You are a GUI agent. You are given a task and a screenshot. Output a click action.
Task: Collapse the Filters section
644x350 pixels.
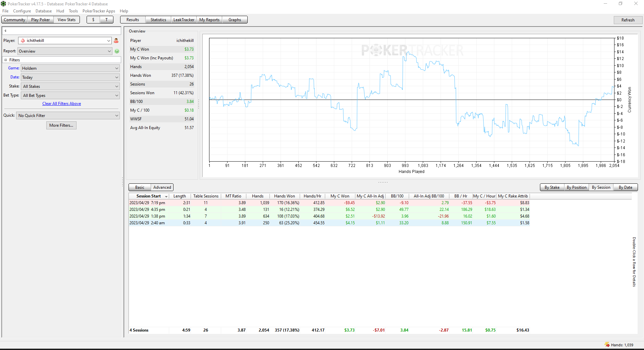pyautogui.click(x=6, y=60)
